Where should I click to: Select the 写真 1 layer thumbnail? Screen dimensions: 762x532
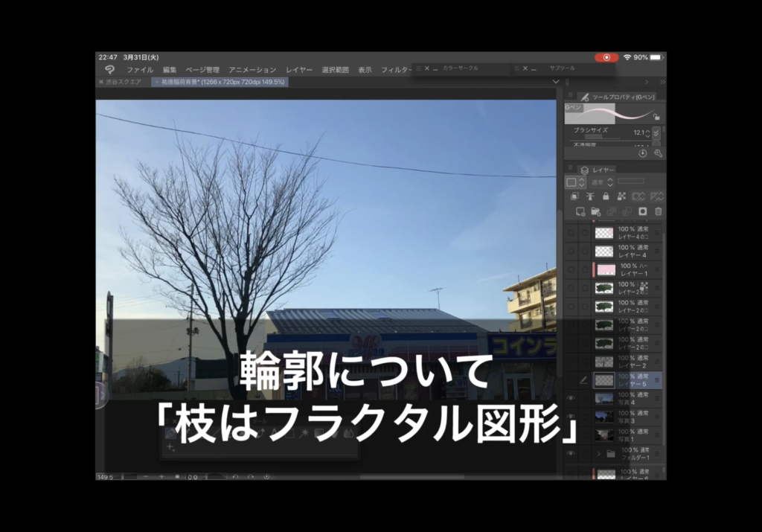pyautogui.click(x=604, y=435)
